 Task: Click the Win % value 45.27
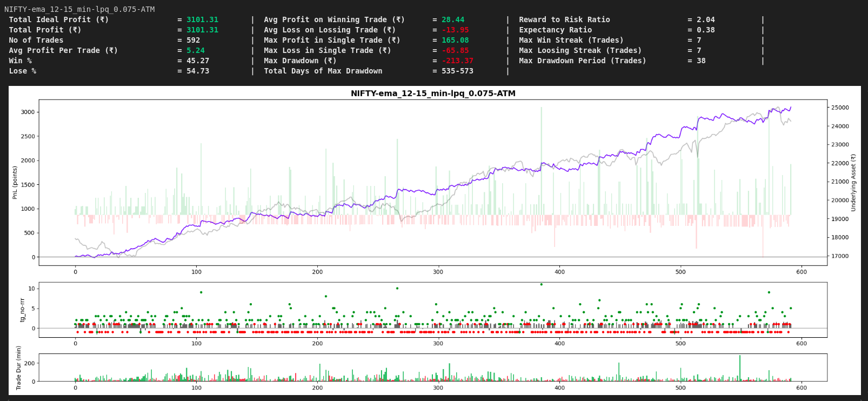point(198,61)
